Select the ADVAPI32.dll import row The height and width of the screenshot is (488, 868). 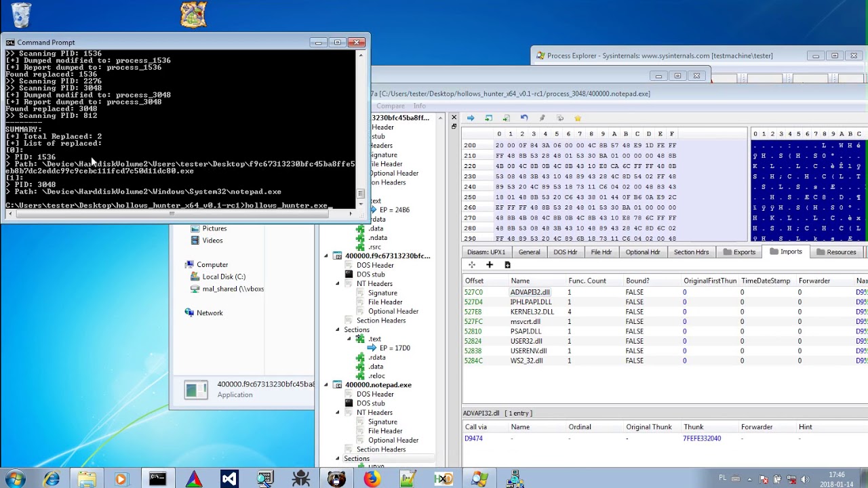[x=665, y=292]
